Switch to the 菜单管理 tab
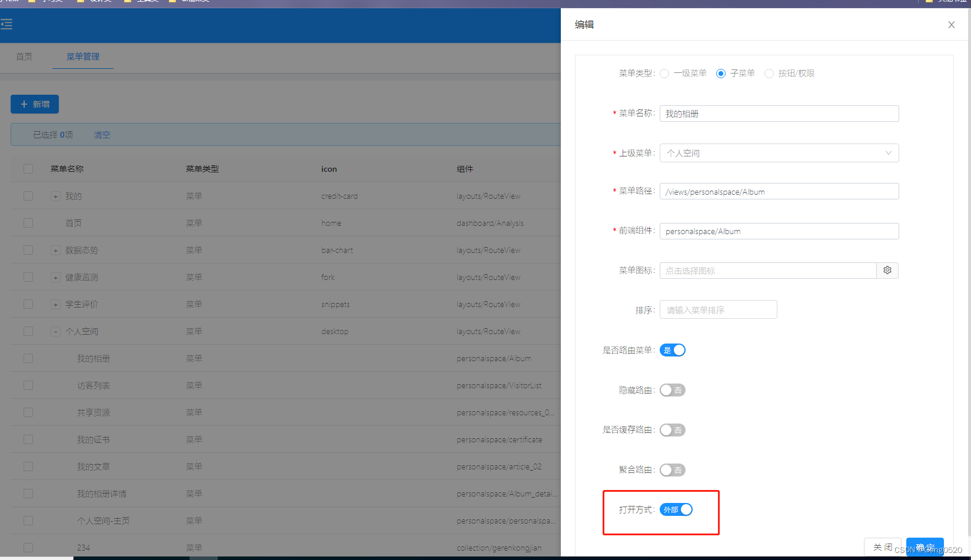The image size is (971, 560). click(83, 56)
